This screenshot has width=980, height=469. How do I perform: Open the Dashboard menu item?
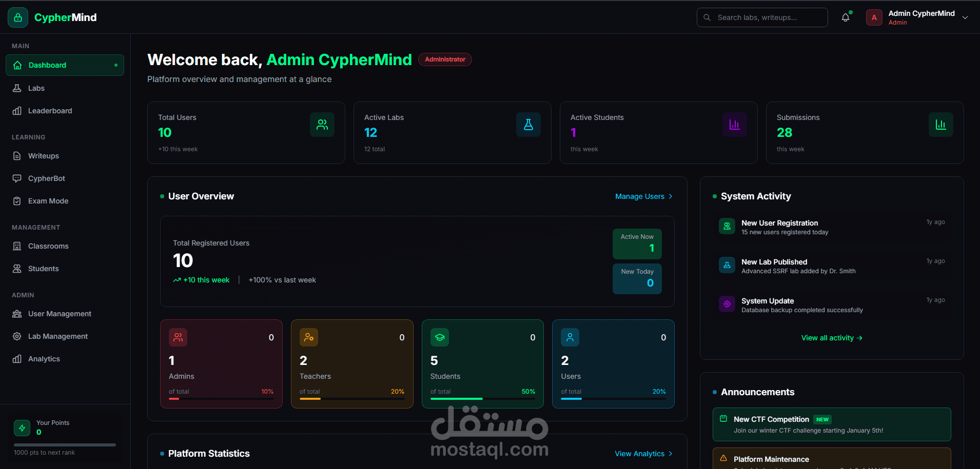coord(47,65)
